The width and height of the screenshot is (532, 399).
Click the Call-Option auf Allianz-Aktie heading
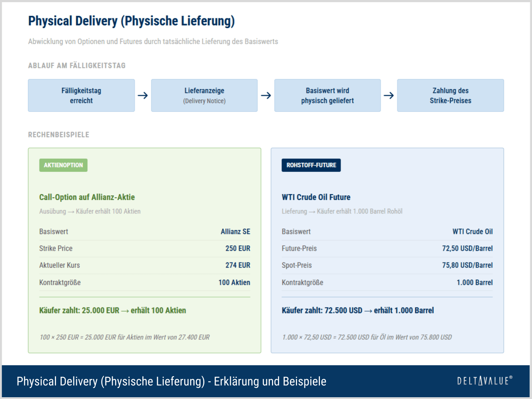point(87,197)
